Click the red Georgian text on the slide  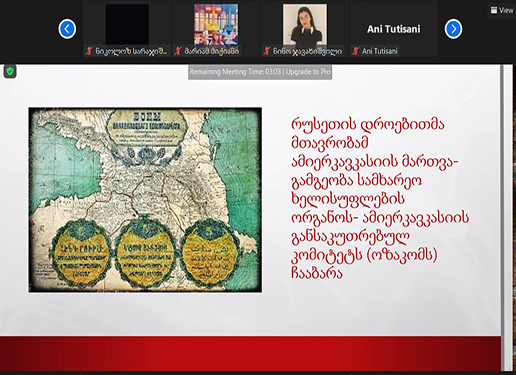[380, 199]
